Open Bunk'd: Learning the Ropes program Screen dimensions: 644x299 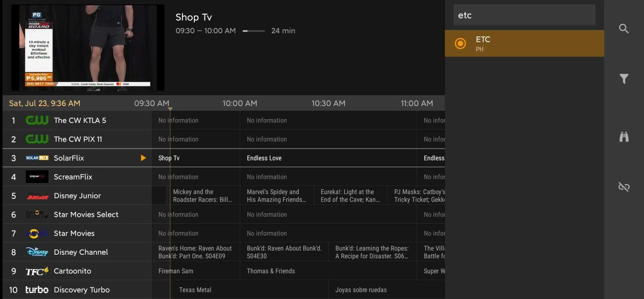click(x=372, y=252)
